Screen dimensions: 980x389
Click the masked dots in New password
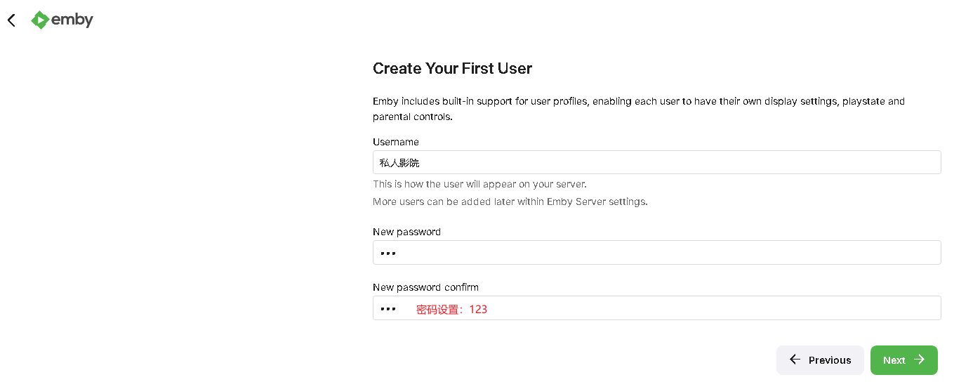click(388, 253)
